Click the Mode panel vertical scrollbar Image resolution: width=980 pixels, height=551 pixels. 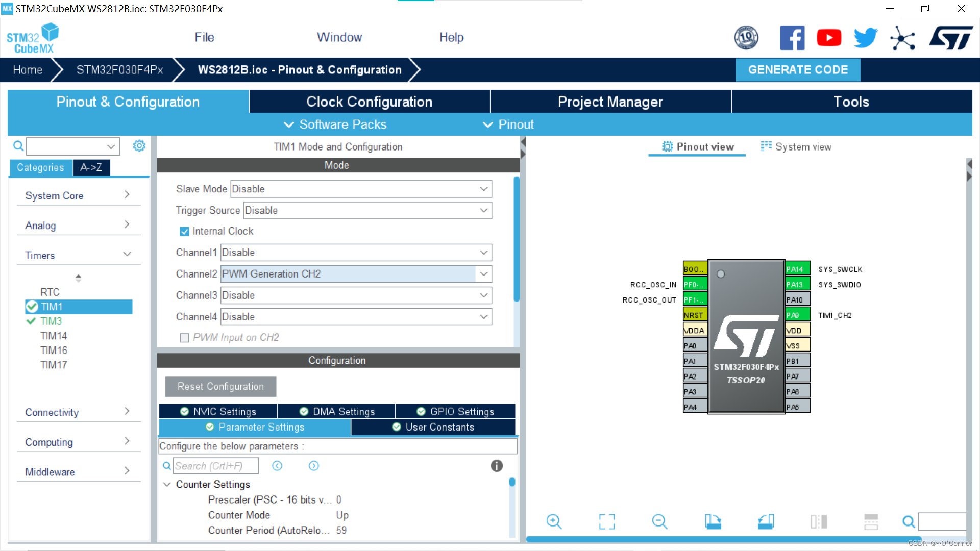(517, 240)
